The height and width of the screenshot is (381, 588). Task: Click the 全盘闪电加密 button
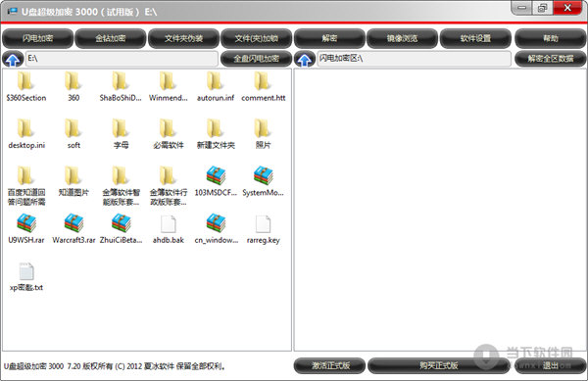[x=257, y=59]
